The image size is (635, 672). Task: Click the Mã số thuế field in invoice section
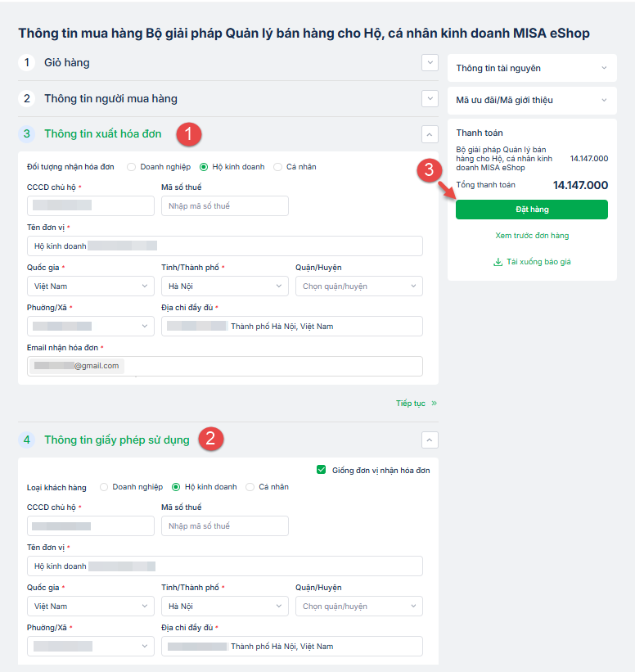(x=224, y=206)
